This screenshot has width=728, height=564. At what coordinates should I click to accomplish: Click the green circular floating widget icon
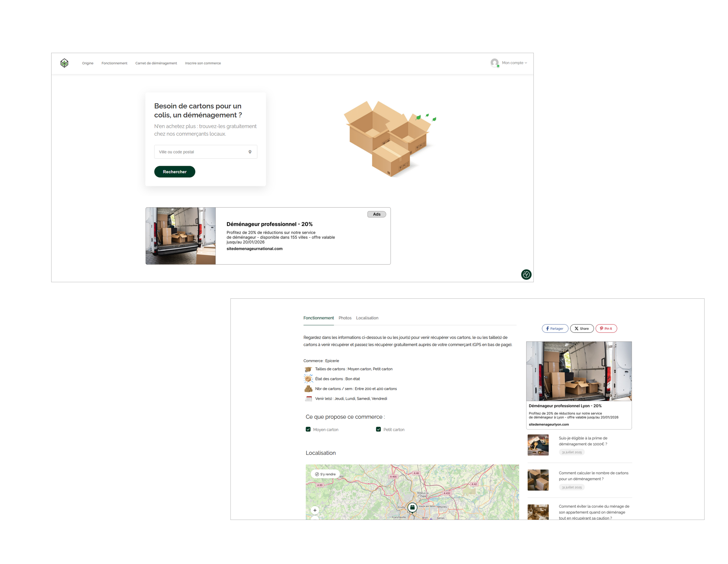[526, 274]
